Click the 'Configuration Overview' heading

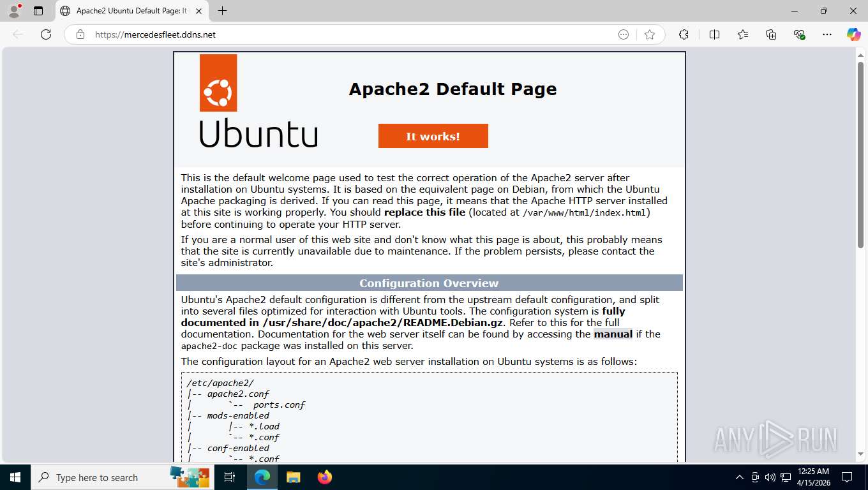pos(429,283)
